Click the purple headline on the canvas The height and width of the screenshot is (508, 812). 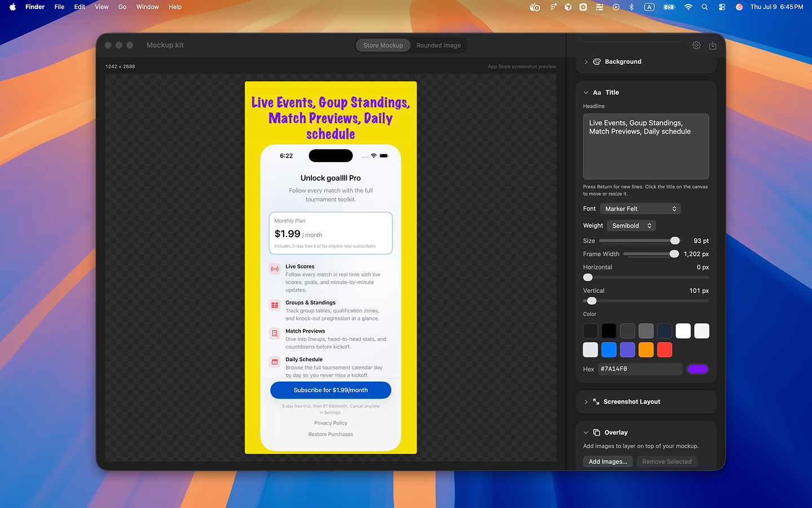(x=331, y=118)
